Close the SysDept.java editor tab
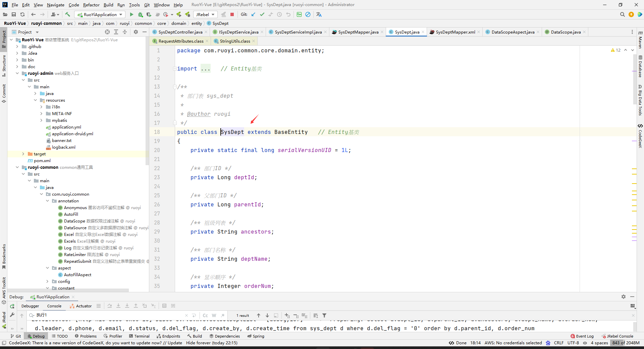The width and height of the screenshot is (644, 349). (x=423, y=32)
